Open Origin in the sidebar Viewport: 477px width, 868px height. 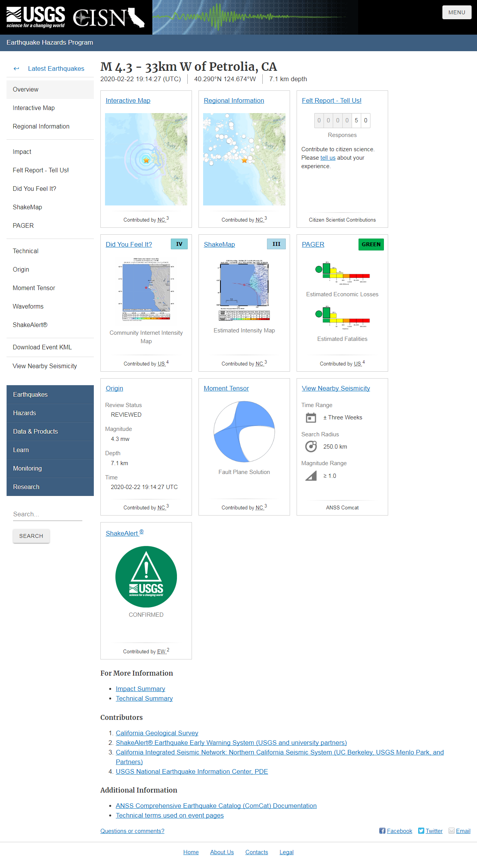pos(50,269)
